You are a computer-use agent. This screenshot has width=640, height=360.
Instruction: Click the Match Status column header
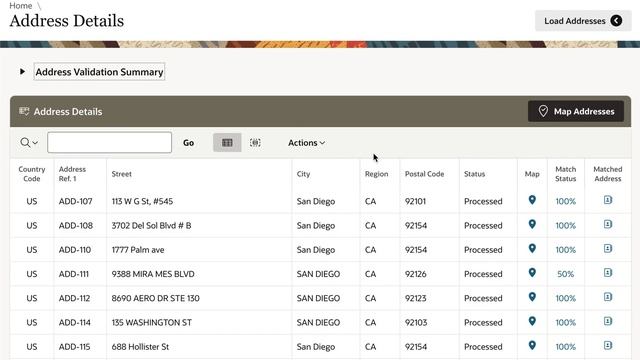tap(565, 174)
